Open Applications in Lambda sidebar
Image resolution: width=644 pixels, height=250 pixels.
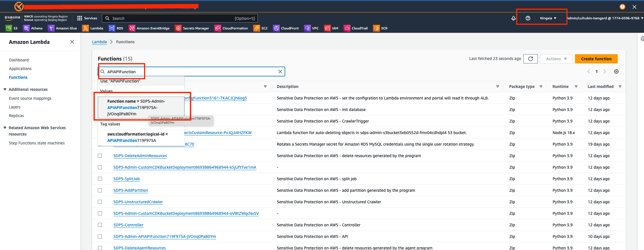coord(20,69)
